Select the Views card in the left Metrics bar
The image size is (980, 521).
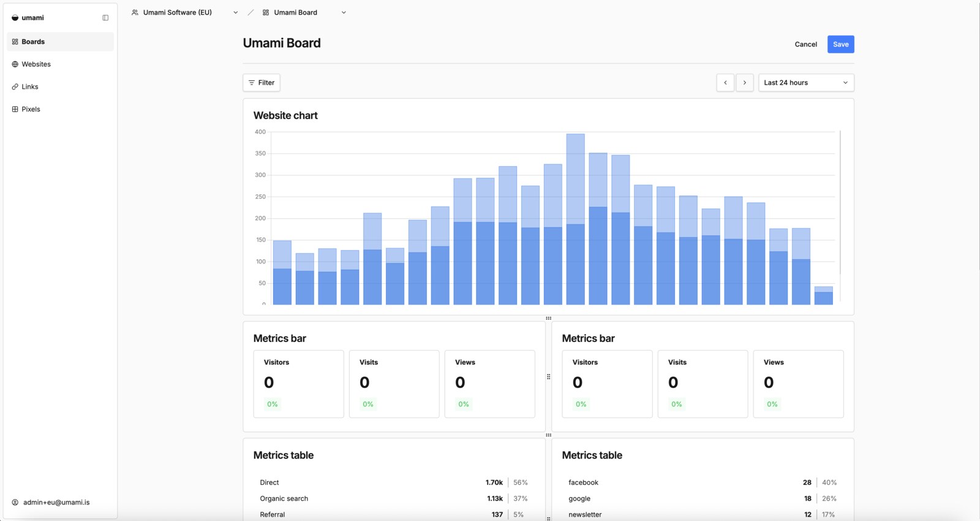click(x=490, y=384)
